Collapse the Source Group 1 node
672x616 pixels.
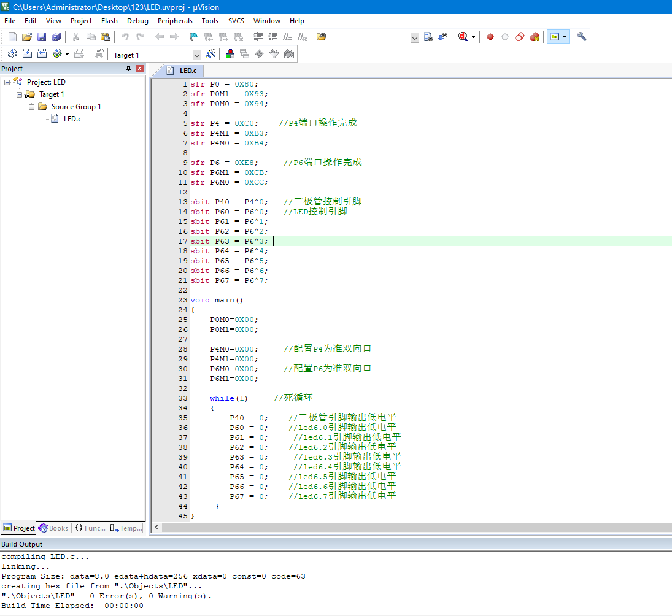[x=32, y=107]
